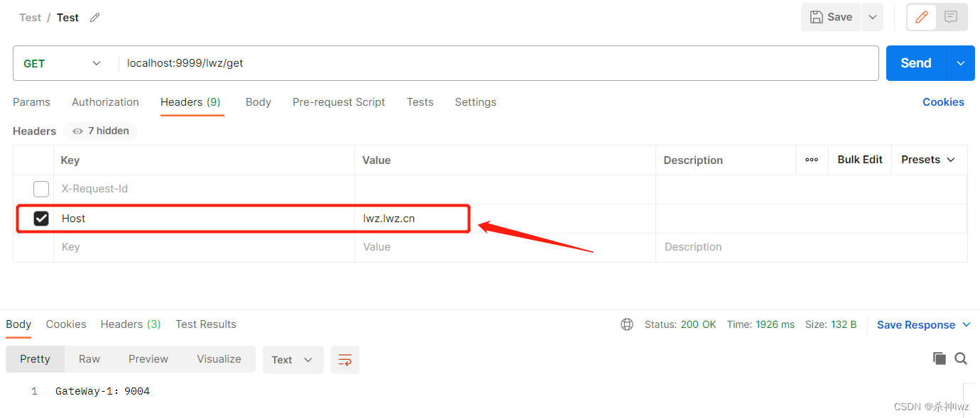Click the Status: 200 OK indicator
This screenshot has height=418, width=980.
point(680,324)
